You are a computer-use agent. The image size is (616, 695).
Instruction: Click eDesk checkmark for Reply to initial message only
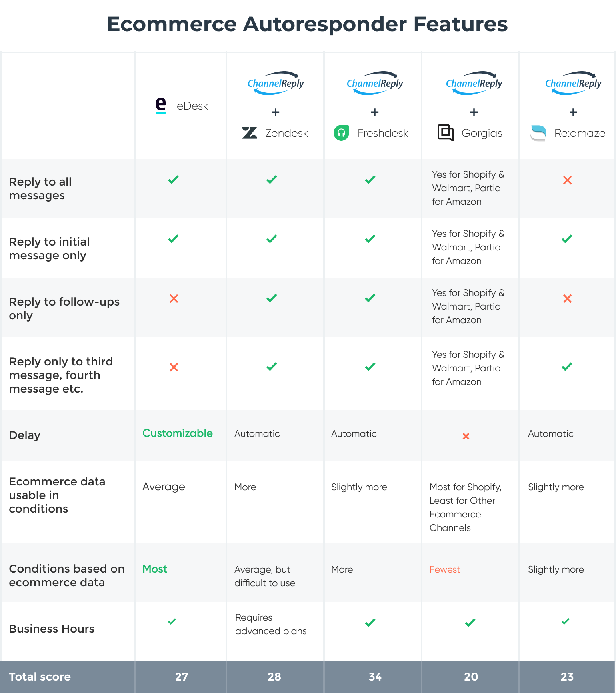(173, 239)
